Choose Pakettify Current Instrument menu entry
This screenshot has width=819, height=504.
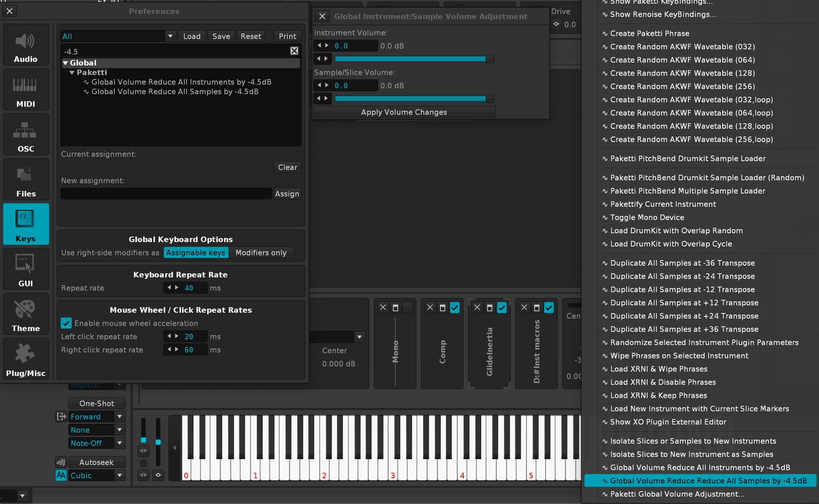[663, 204]
